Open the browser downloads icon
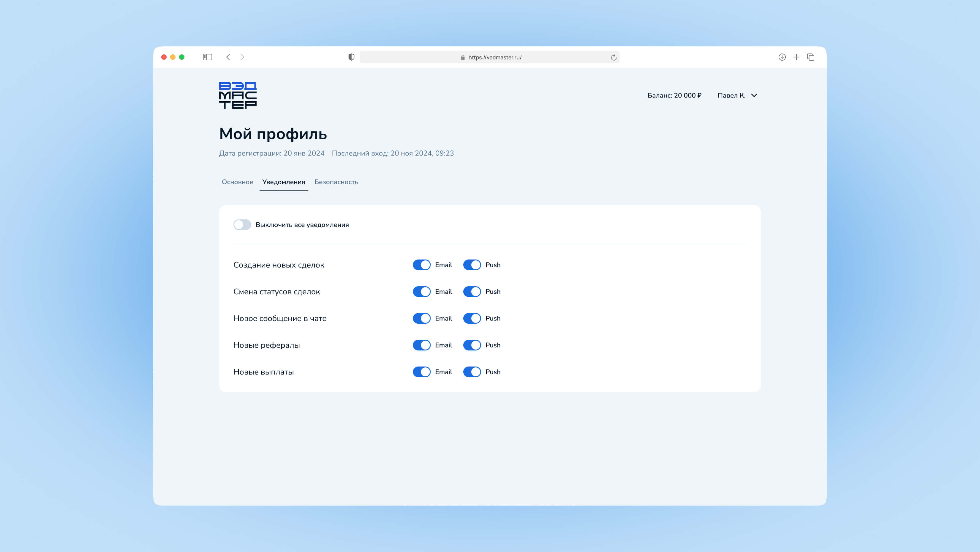 coord(782,57)
